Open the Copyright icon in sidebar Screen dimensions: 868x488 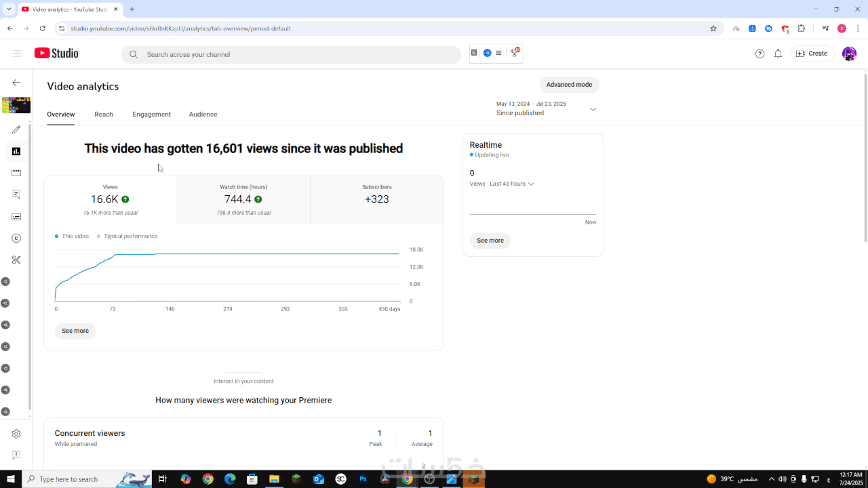16,239
